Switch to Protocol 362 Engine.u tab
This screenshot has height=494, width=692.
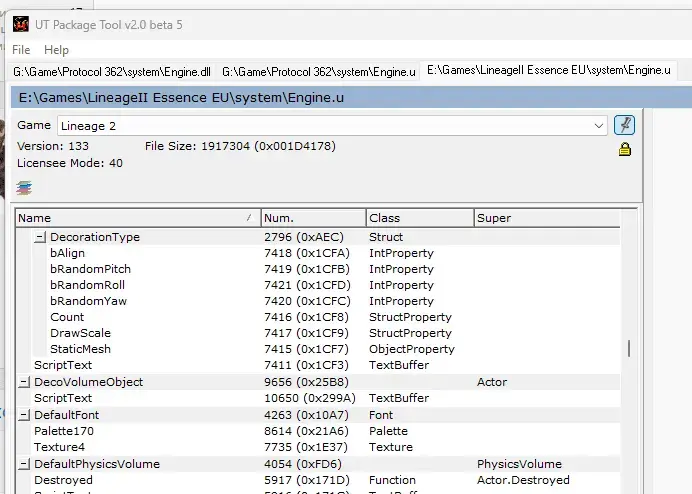pos(319,72)
